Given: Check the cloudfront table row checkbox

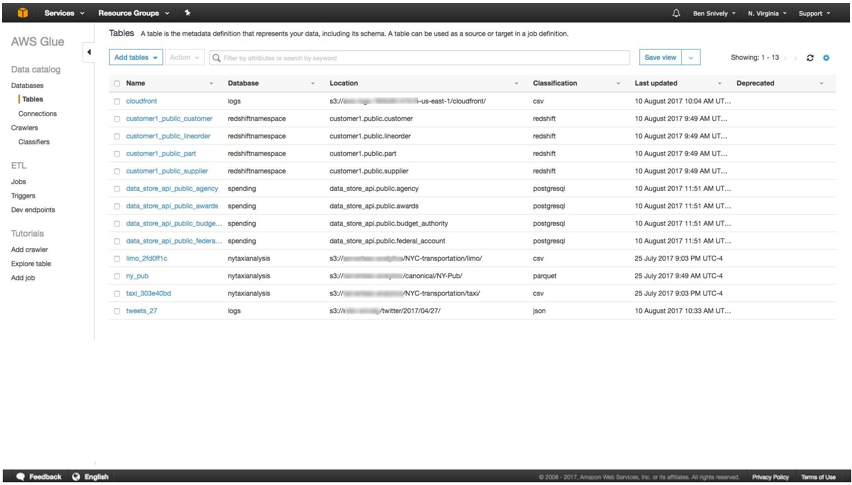Looking at the screenshot, I should (x=117, y=102).
